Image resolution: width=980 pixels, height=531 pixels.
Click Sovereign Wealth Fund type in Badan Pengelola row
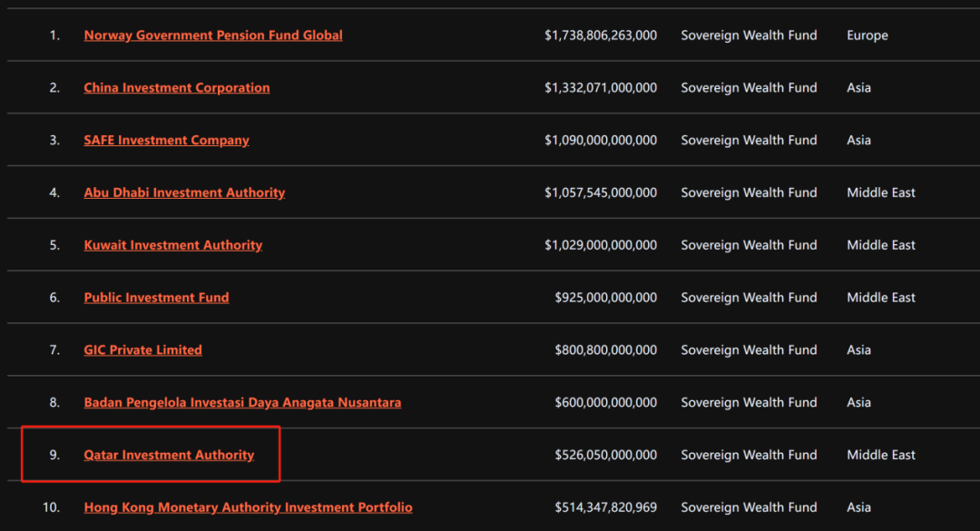tap(749, 403)
